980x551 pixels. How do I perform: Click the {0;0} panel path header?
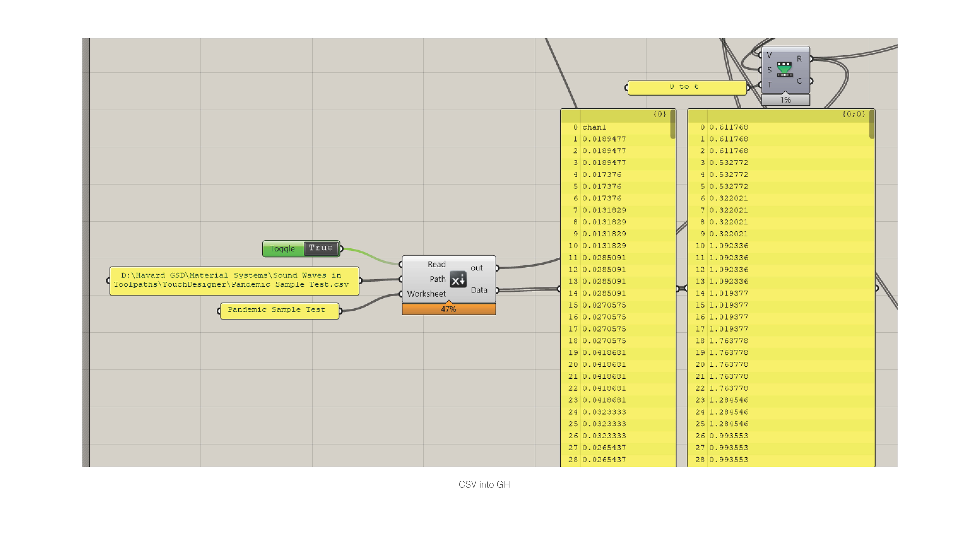click(854, 115)
